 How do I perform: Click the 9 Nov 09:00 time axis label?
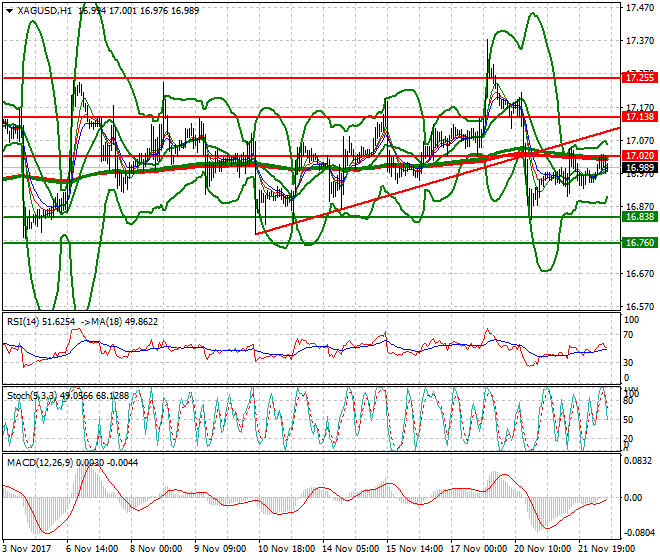point(221,549)
